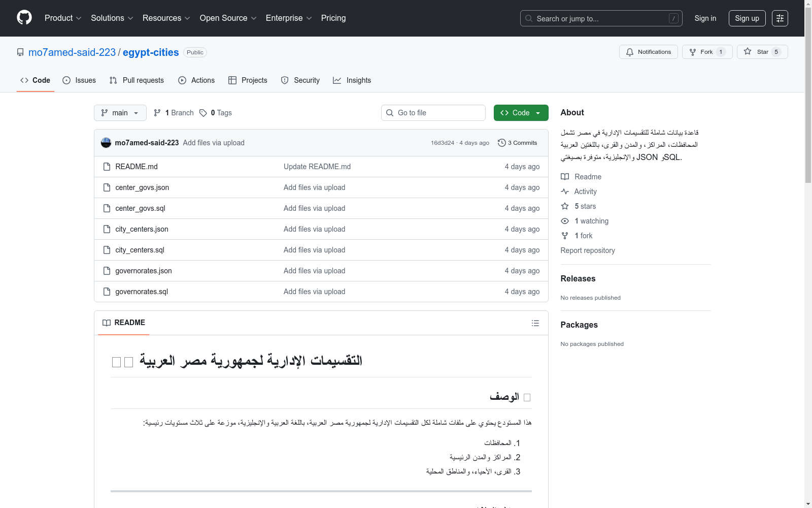View the 0 Tags link
Screen dimensions: 812x508
[x=216, y=113]
